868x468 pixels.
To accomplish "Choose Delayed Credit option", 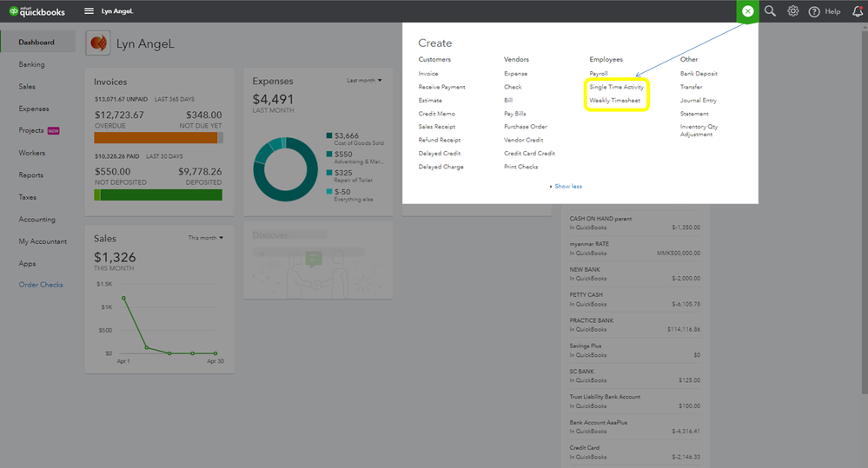I will (440, 153).
